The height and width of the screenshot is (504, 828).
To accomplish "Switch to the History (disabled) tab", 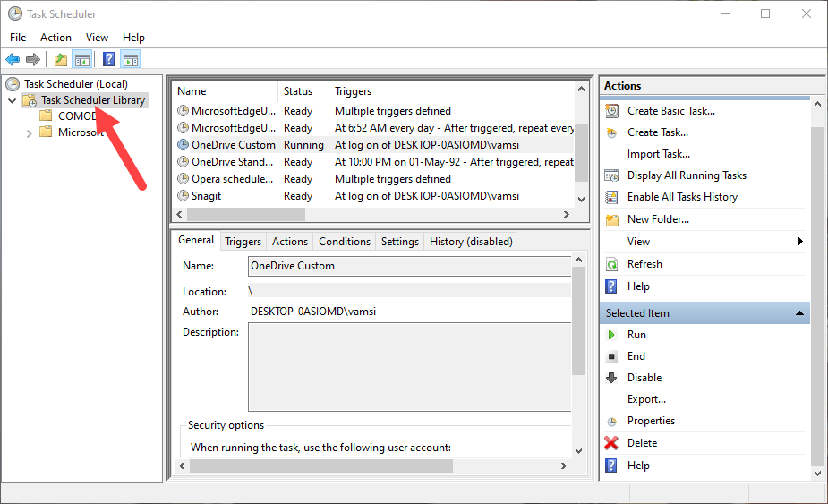I will pos(471,242).
